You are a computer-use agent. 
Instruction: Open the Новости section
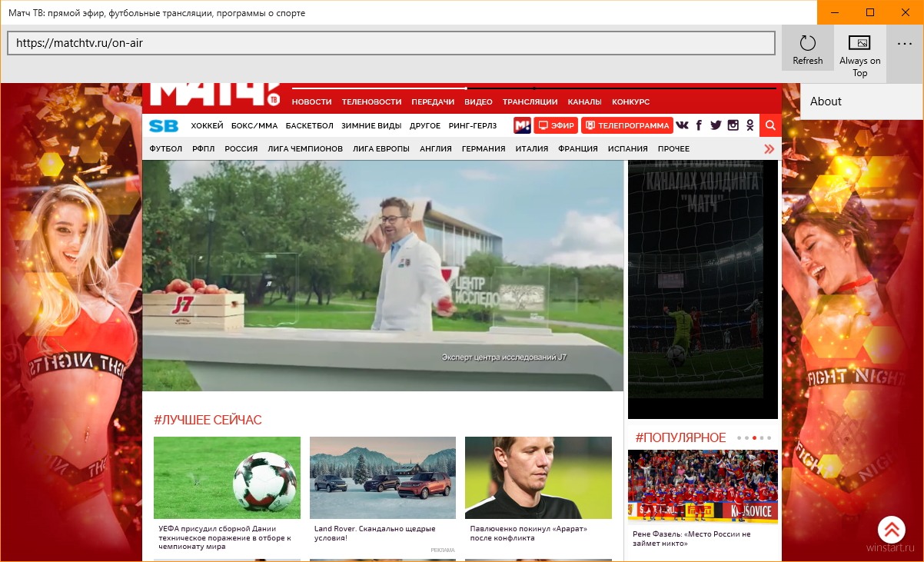311,101
